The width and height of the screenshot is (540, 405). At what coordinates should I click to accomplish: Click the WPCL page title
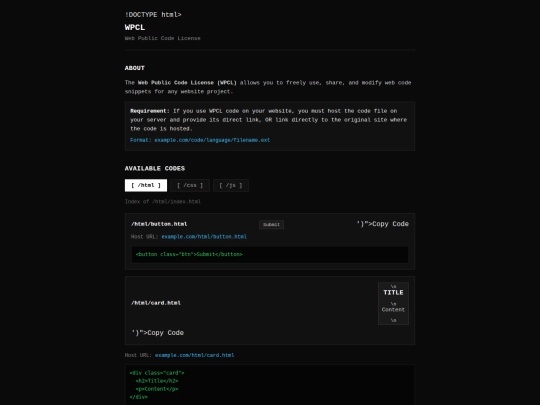(135, 27)
